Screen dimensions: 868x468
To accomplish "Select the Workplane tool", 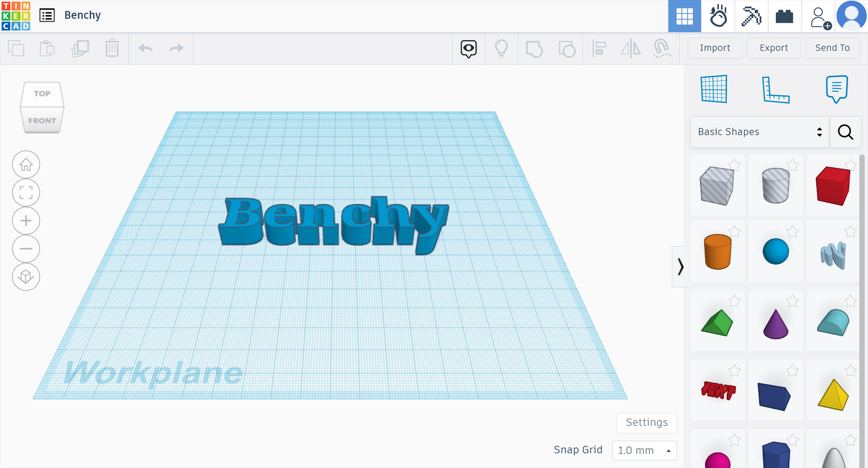I will [714, 89].
